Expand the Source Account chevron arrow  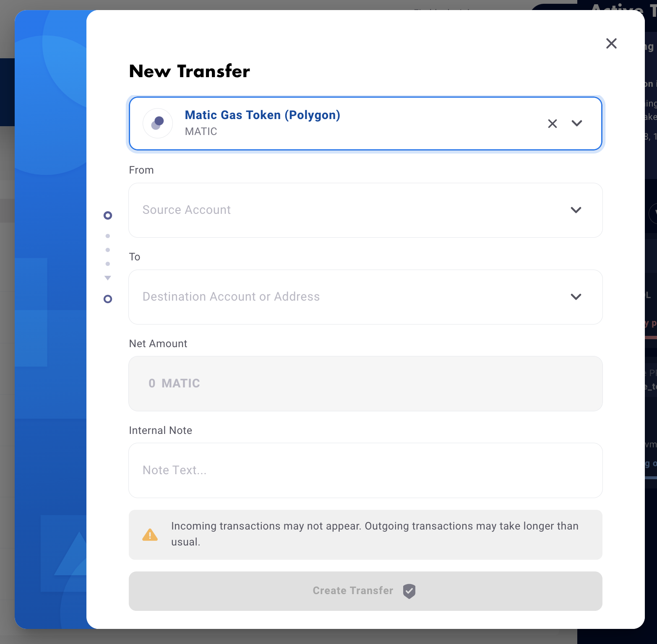pyautogui.click(x=576, y=210)
